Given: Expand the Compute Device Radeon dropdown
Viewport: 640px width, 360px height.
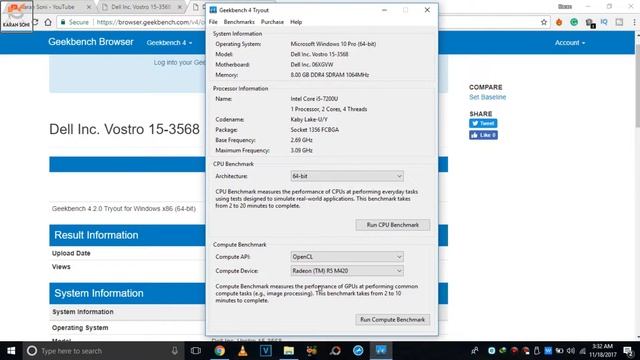Looking at the screenshot, I should [347, 271].
